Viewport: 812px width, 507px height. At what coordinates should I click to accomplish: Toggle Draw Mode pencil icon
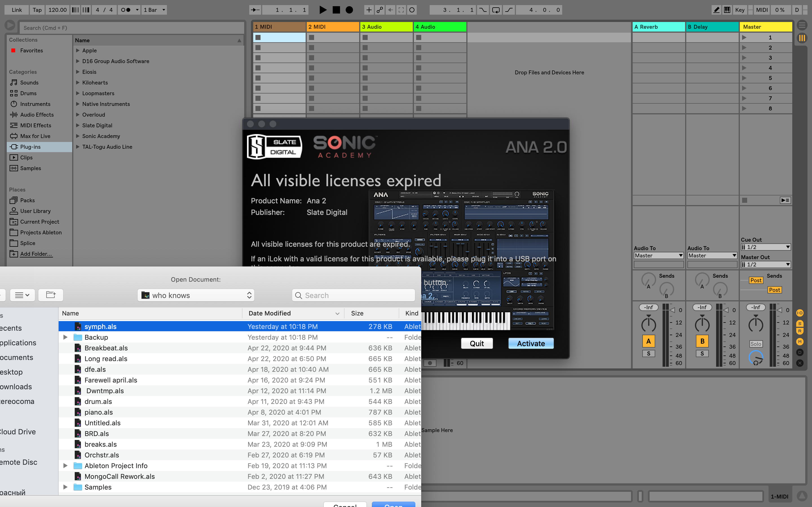click(716, 10)
